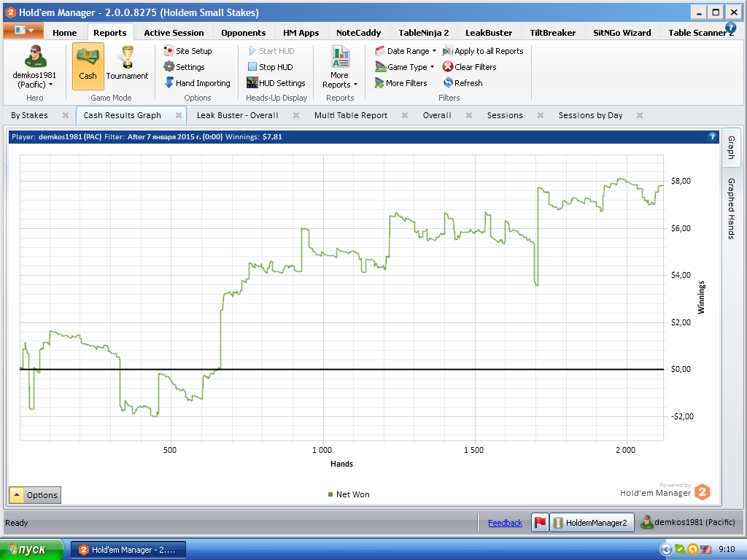Image resolution: width=747 pixels, height=560 pixels.
Task: Close the Cash Results Graph tab
Action: click(179, 115)
